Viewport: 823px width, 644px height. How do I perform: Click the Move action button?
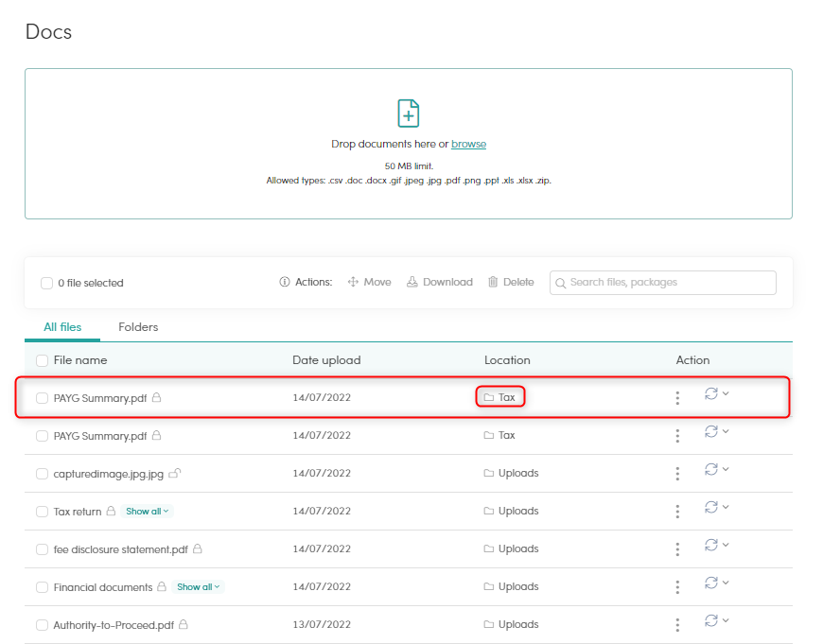[370, 282]
